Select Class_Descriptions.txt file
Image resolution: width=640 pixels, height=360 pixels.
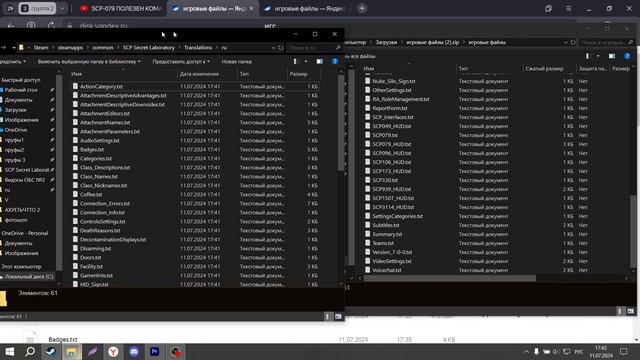[x=105, y=167]
